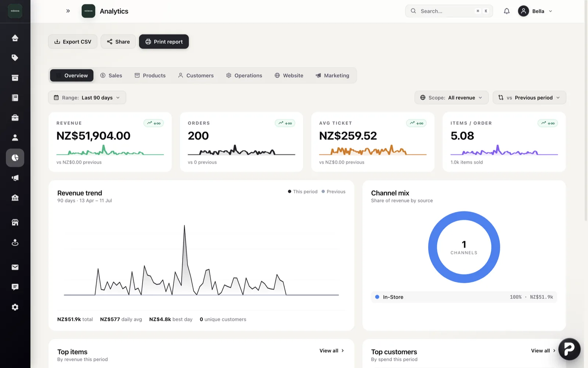The width and height of the screenshot is (588, 368).
Task: Click the Share button
Action: (x=118, y=42)
